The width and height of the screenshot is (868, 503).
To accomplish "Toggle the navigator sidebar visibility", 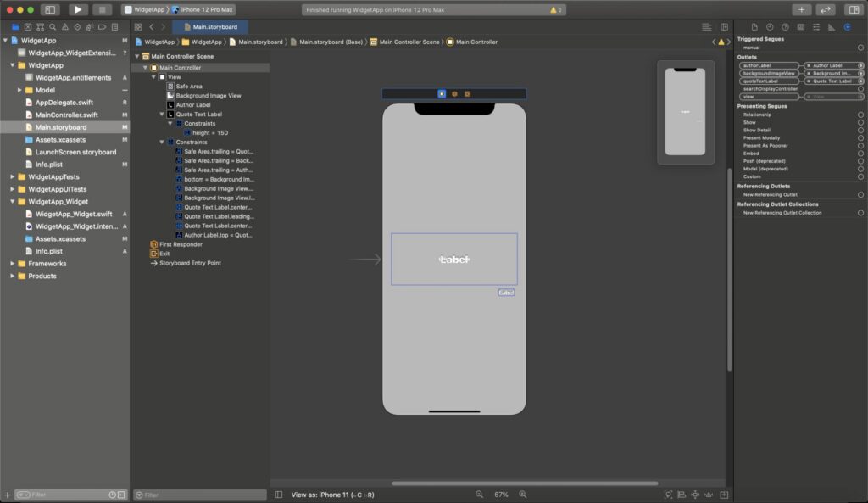I will pyautogui.click(x=50, y=9).
